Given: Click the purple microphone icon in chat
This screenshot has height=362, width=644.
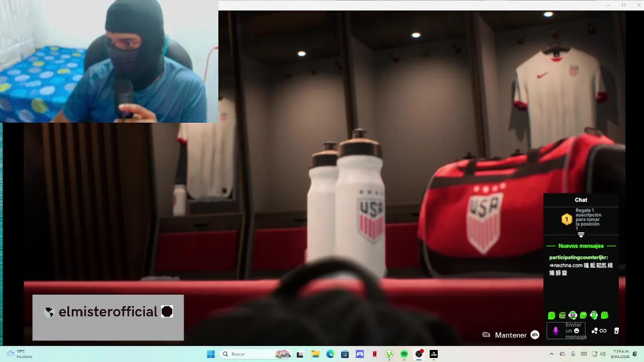Looking at the screenshot, I should tap(555, 331).
